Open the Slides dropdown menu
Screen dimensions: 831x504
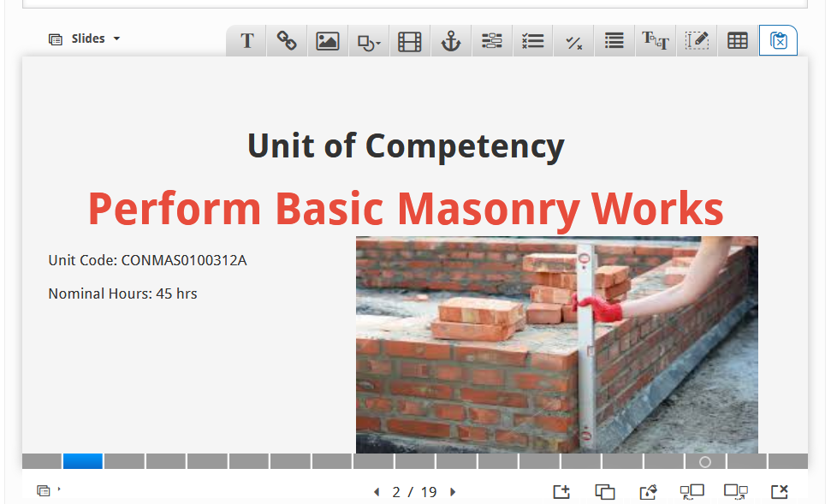point(85,39)
